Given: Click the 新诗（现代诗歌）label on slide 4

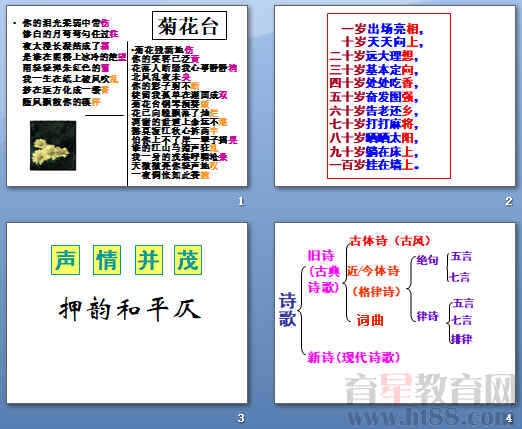Looking at the screenshot, I should [354, 357].
